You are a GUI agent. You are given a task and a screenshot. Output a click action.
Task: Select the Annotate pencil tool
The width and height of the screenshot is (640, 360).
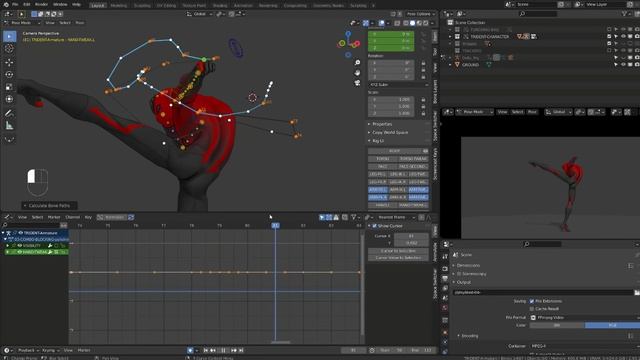point(9,113)
